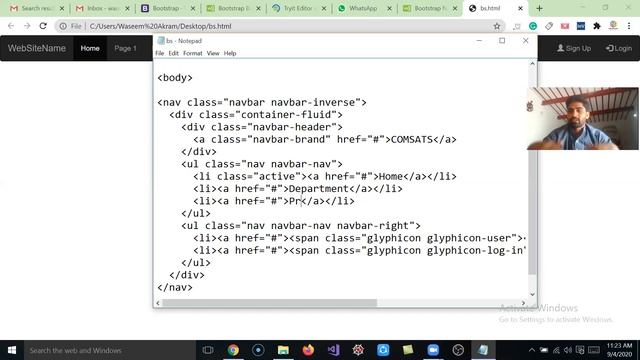
Task: Click the webcam video thumbnail
Action: 583,118
